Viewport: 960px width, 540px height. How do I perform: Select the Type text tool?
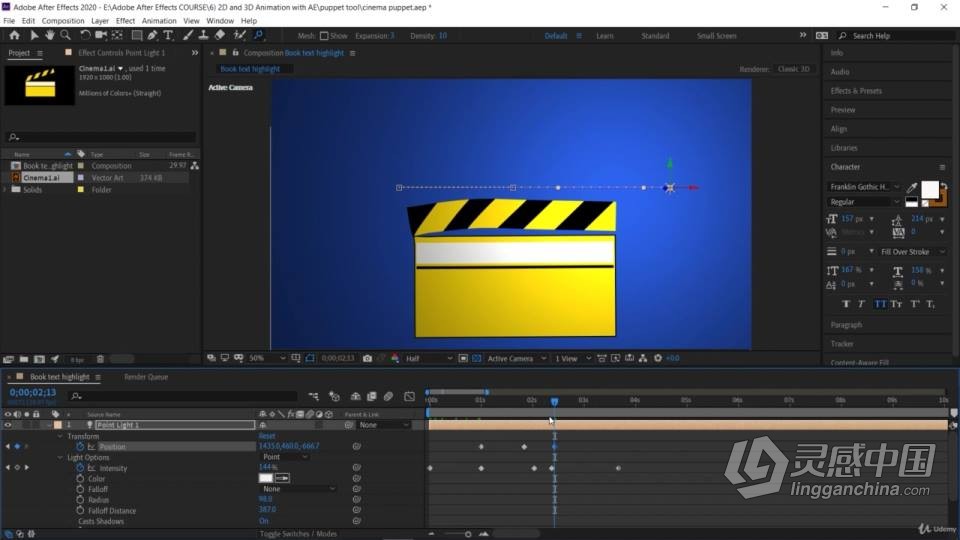tap(168, 36)
